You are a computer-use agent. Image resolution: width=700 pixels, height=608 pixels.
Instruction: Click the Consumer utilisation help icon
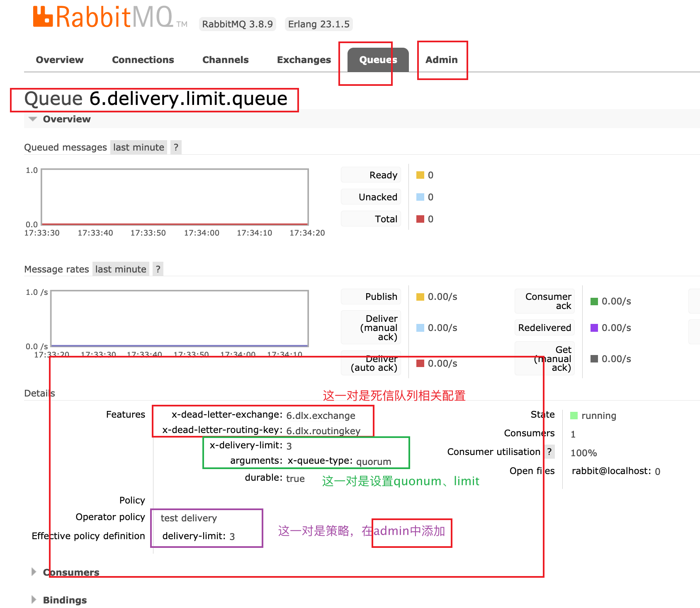549,452
